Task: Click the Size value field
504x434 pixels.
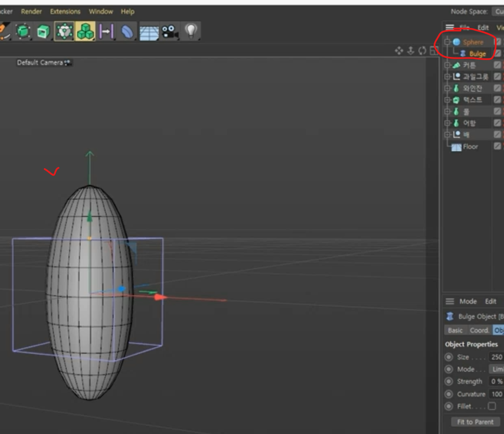Action: pyautogui.click(x=496, y=357)
